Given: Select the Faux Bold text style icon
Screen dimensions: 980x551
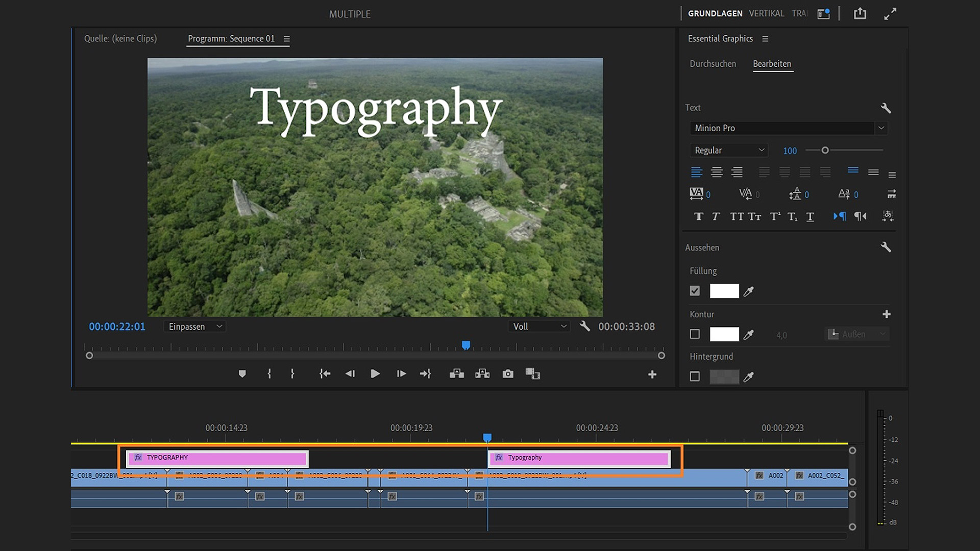Looking at the screenshot, I should [x=699, y=216].
